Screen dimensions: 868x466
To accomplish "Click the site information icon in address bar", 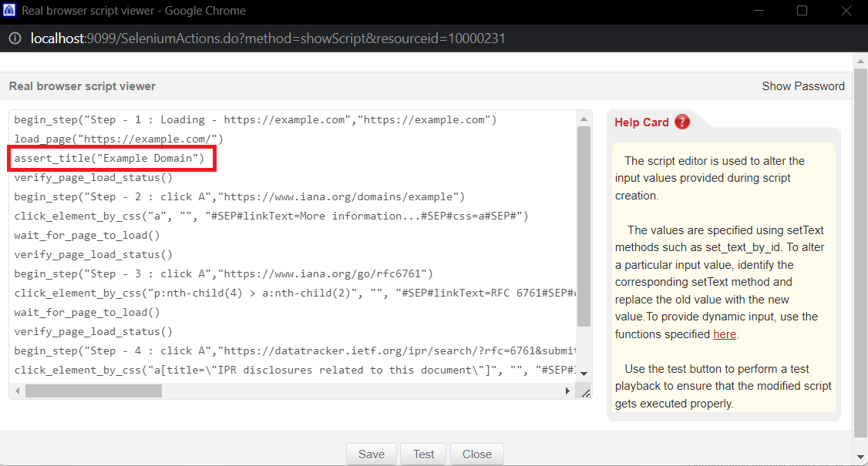I will (x=15, y=38).
